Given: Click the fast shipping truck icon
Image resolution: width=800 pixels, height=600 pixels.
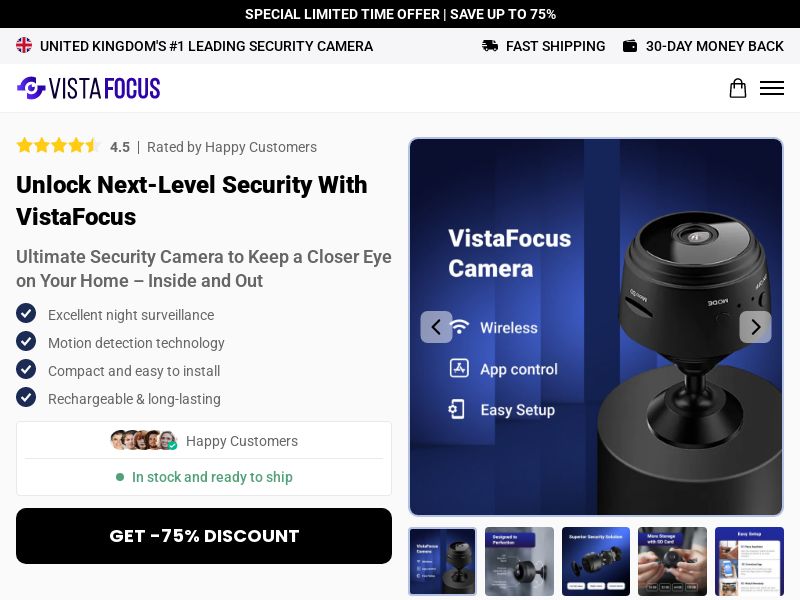Looking at the screenshot, I should (490, 46).
